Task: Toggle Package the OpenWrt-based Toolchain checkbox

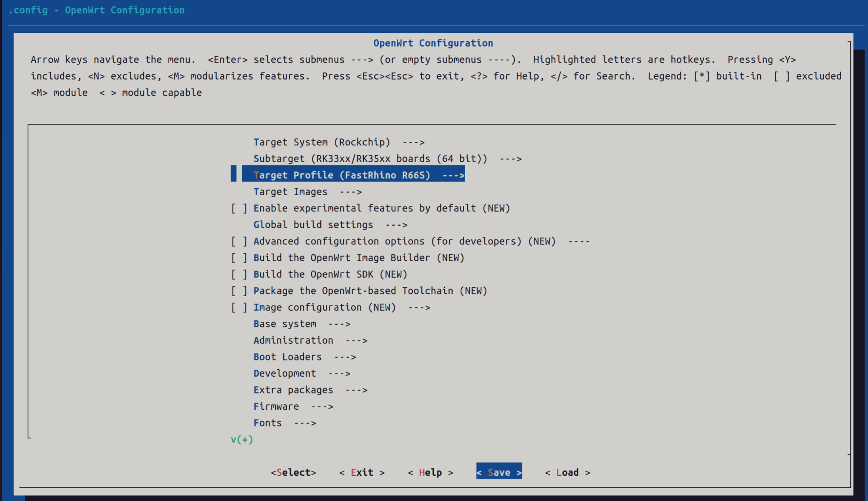Action: click(x=239, y=291)
